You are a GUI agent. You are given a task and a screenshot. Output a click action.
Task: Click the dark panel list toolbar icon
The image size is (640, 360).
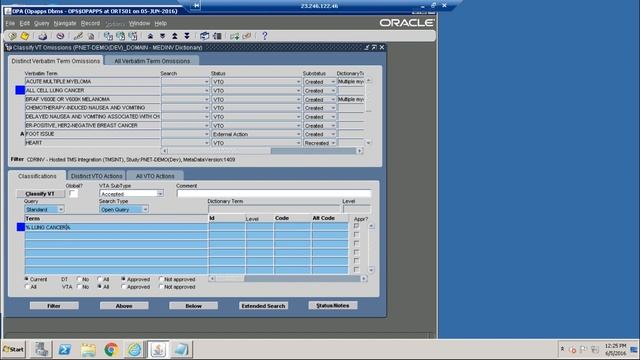(217, 36)
